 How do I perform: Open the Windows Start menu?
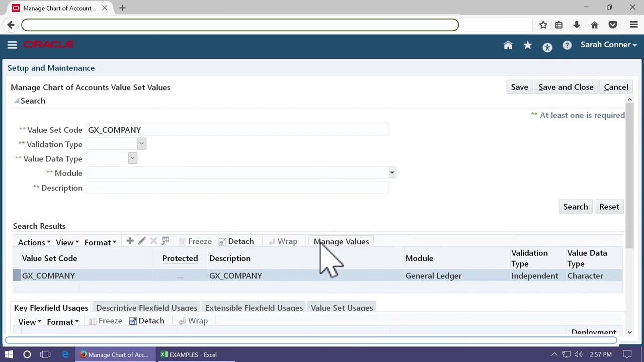[x=9, y=354]
